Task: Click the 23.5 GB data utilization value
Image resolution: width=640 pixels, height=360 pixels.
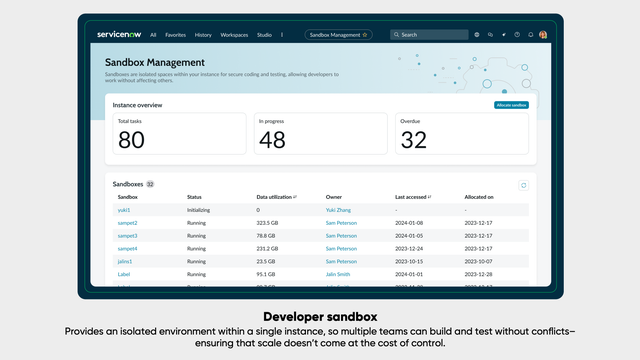Action: (x=266, y=262)
